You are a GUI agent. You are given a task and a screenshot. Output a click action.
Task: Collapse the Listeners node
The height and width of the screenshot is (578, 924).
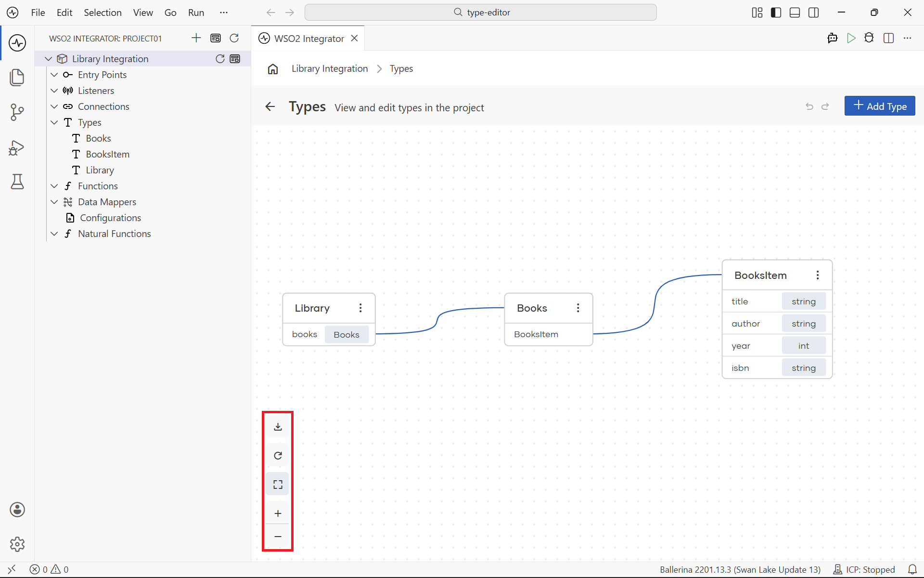tap(54, 91)
